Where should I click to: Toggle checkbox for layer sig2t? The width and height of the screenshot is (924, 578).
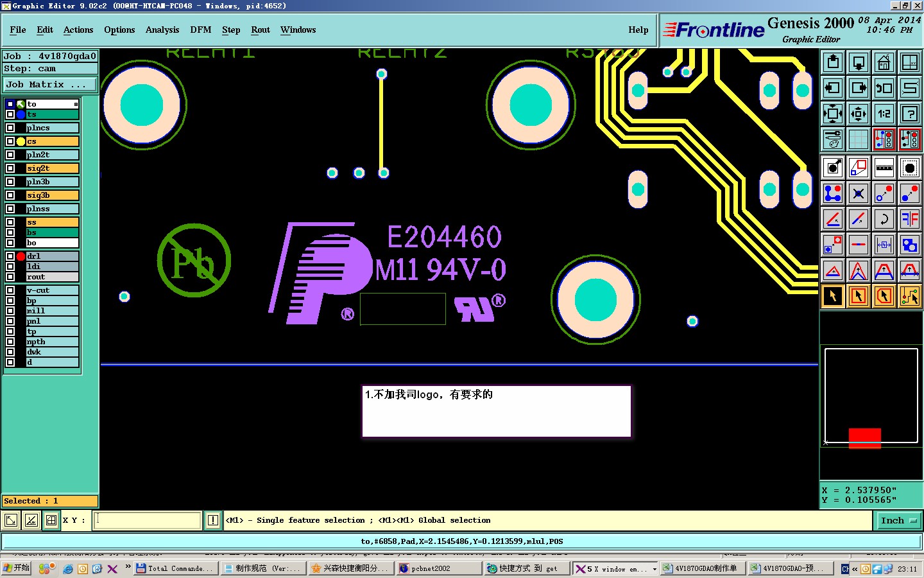(10, 168)
